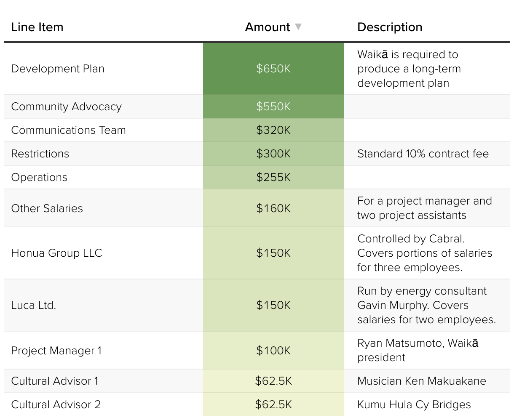Click the Amount sort arrow icon

[x=298, y=27]
